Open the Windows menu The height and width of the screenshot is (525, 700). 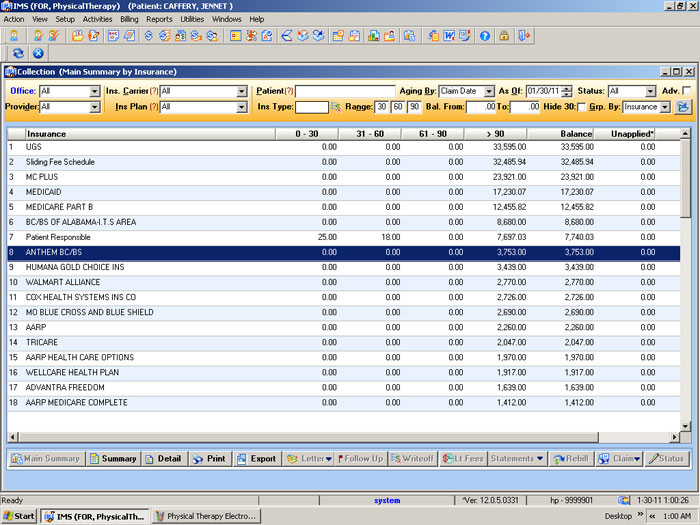(x=226, y=19)
